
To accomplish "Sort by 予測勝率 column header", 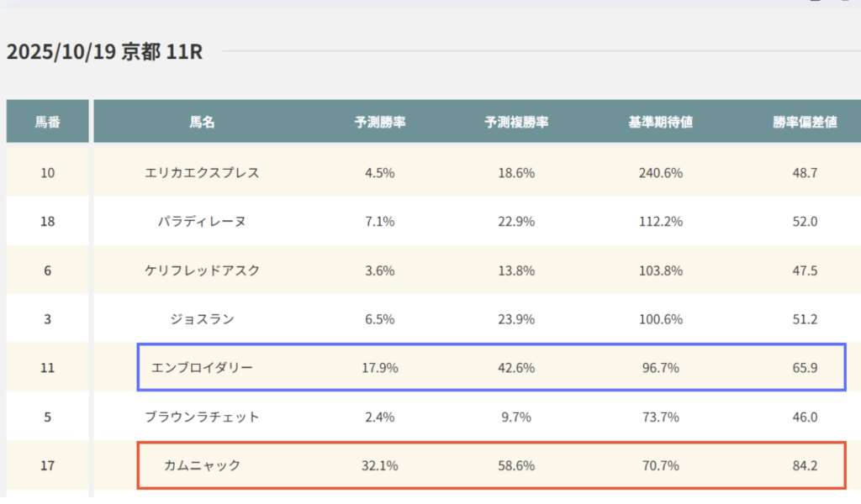I will pyautogui.click(x=380, y=123).
